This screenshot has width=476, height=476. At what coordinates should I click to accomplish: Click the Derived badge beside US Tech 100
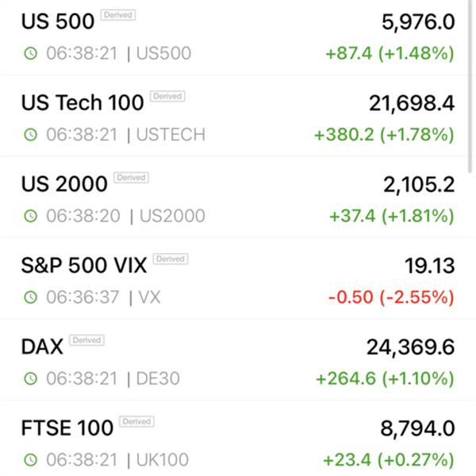click(167, 96)
